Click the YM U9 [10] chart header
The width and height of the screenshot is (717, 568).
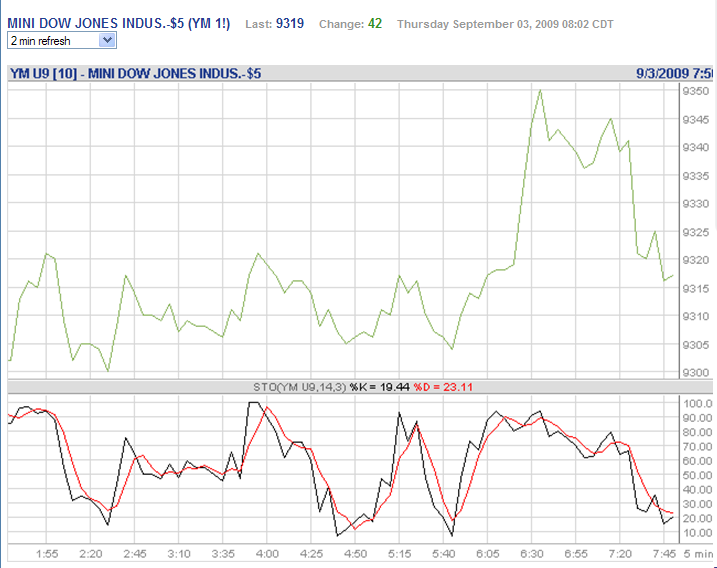coord(135,74)
